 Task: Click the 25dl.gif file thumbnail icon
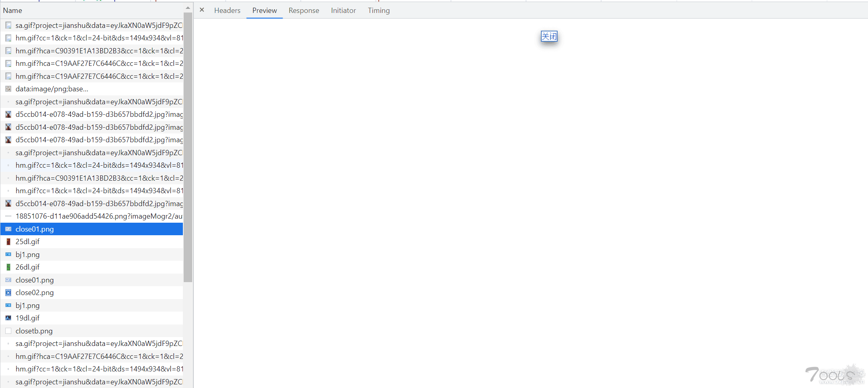coord(8,242)
